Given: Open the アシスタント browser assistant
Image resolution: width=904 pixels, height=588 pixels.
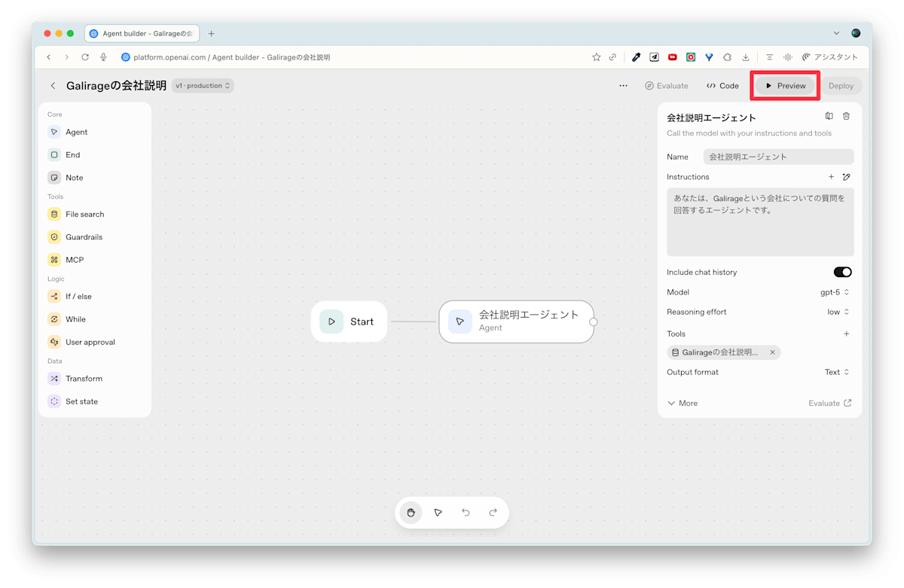Looking at the screenshot, I should pos(830,57).
